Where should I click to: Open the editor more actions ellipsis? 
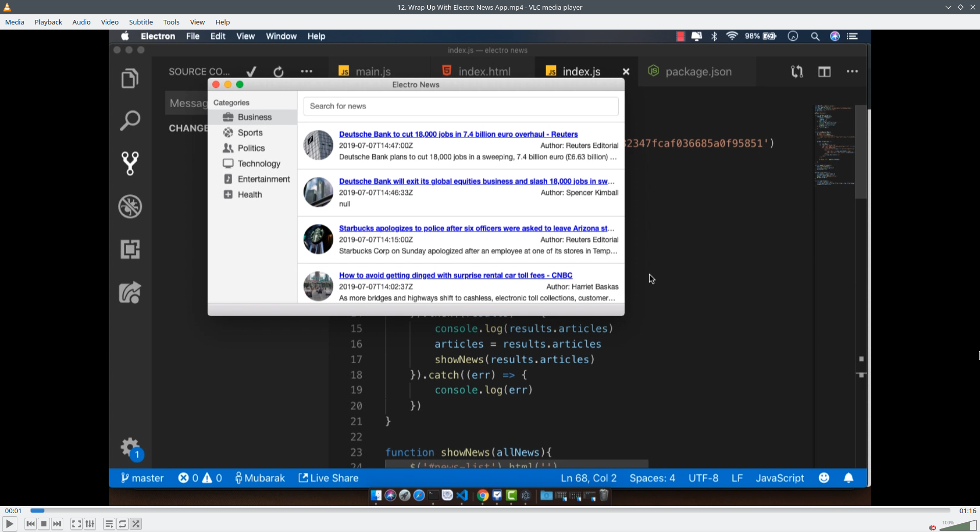(x=852, y=72)
